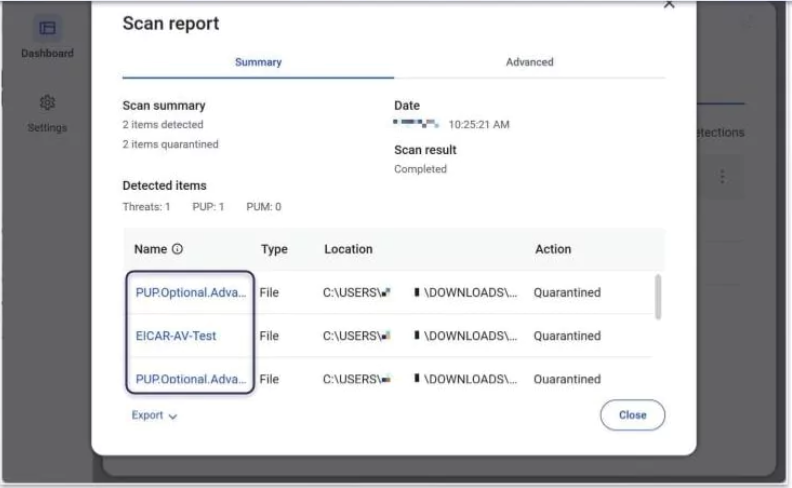This screenshot has width=792, height=488.
Task: Click the info icon beside Name
Action: coord(177,249)
